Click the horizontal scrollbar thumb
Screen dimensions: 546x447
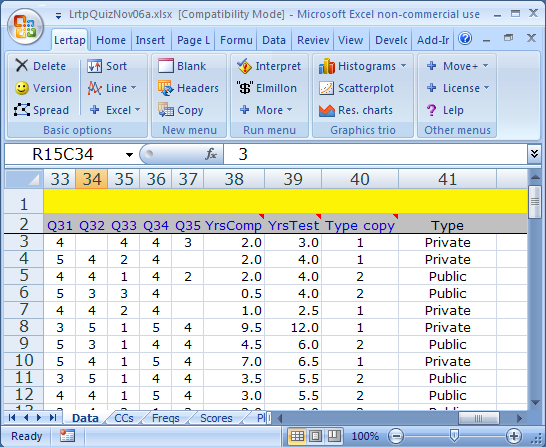point(479,418)
